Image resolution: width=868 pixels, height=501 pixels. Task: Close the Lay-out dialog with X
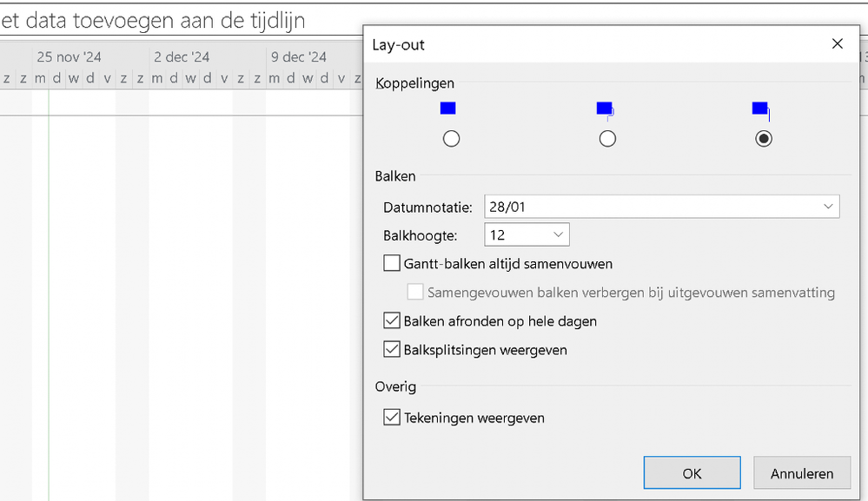837,44
